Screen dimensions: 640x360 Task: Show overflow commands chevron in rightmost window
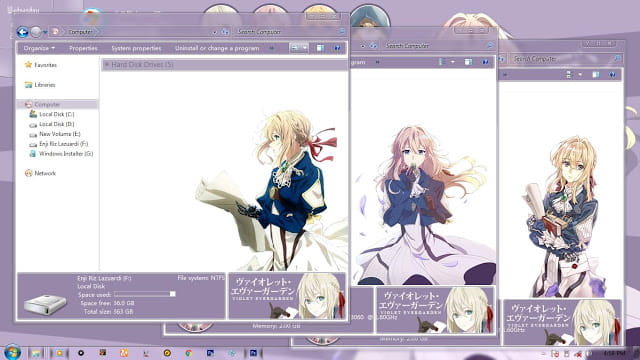coord(505,75)
